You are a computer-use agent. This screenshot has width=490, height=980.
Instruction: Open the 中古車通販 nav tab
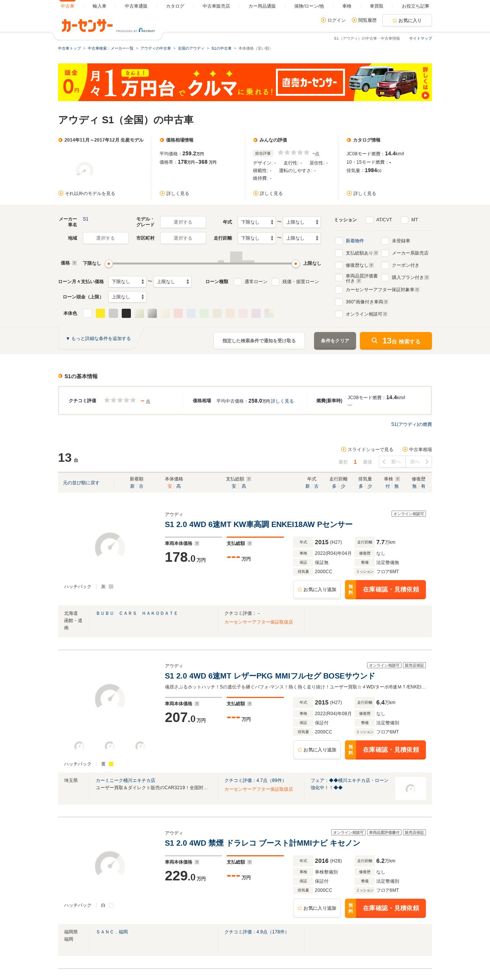point(136,6)
